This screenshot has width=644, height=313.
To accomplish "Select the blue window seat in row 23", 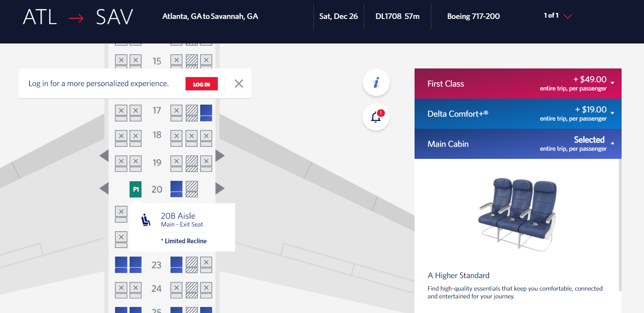I will pos(120,264).
